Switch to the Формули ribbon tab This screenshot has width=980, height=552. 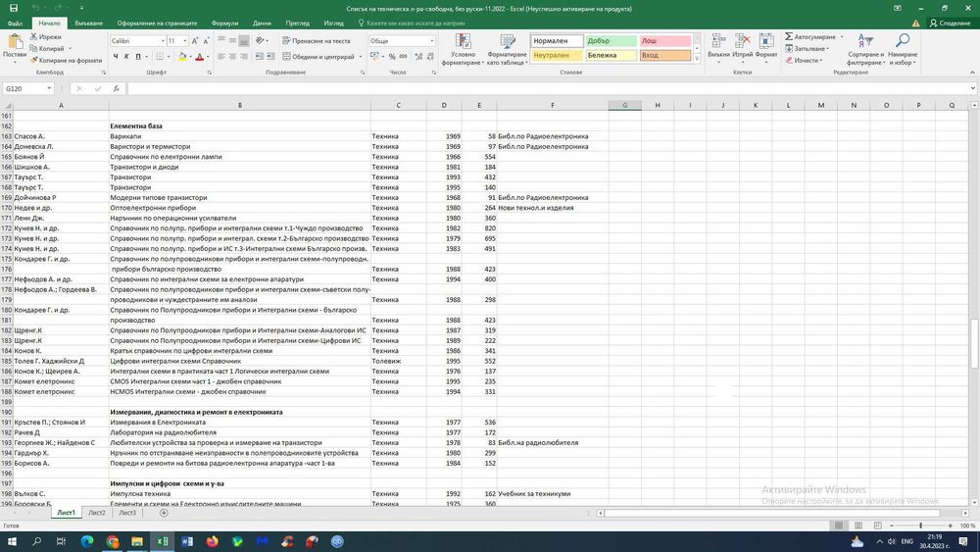(x=224, y=24)
